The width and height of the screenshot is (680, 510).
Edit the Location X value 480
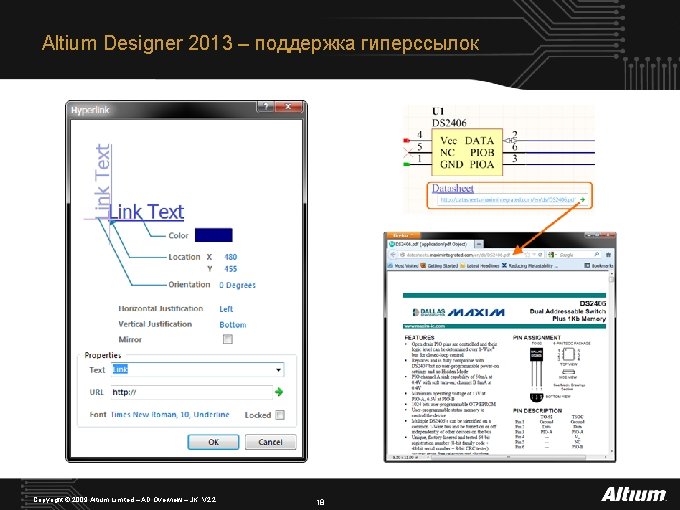(231, 257)
